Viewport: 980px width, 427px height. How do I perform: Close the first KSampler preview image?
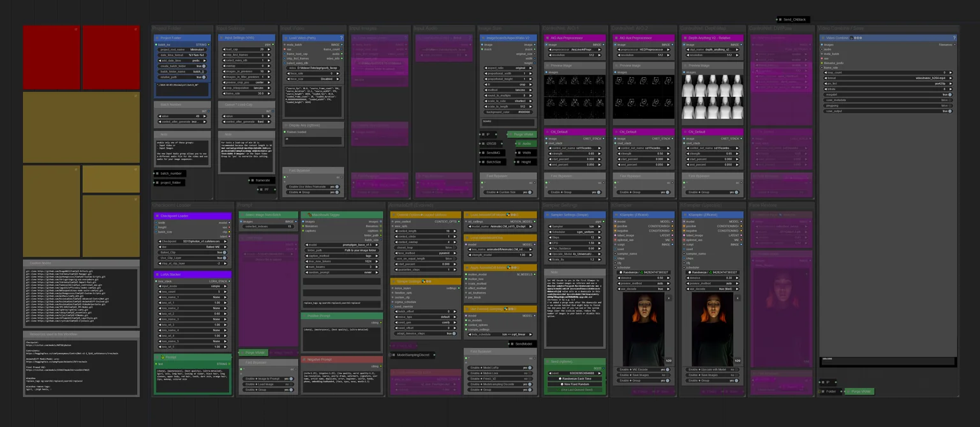click(669, 298)
